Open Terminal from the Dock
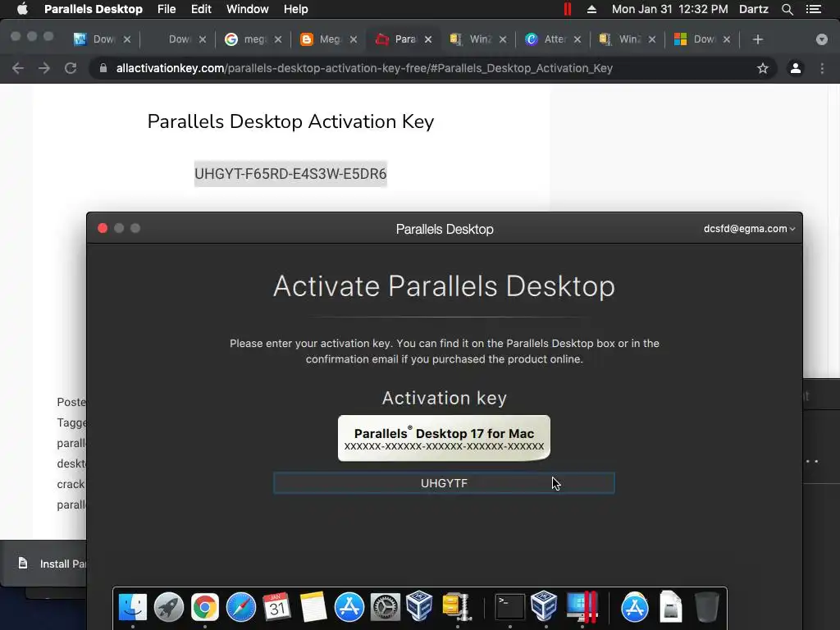840x630 pixels. pyautogui.click(x=509, y=607)
